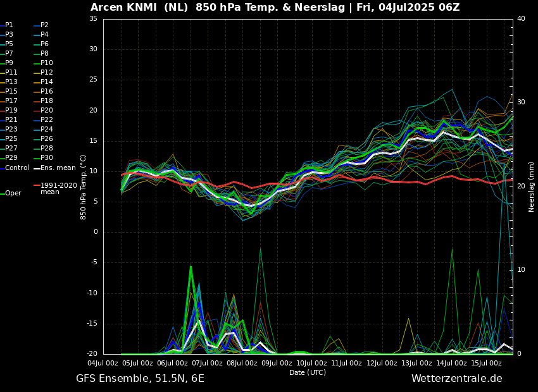Click the 06Jul 00z date tick label
This screenshot has width=538, height=392.
tap(172, 363)
